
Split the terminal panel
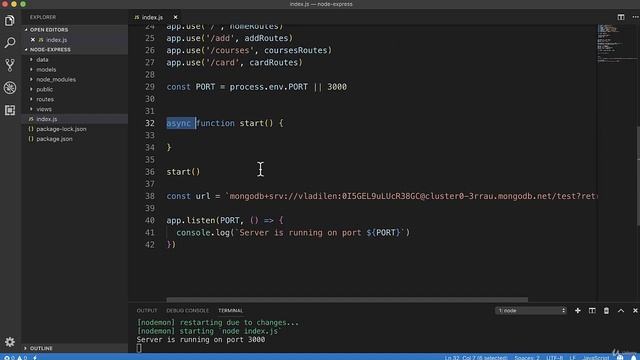(x=592, y=311)
